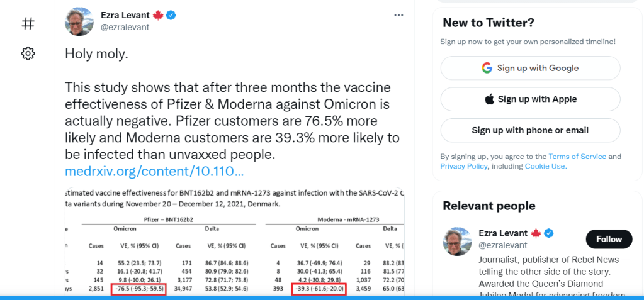Click the @ezralevant handle in the tweet

point(125,27)
